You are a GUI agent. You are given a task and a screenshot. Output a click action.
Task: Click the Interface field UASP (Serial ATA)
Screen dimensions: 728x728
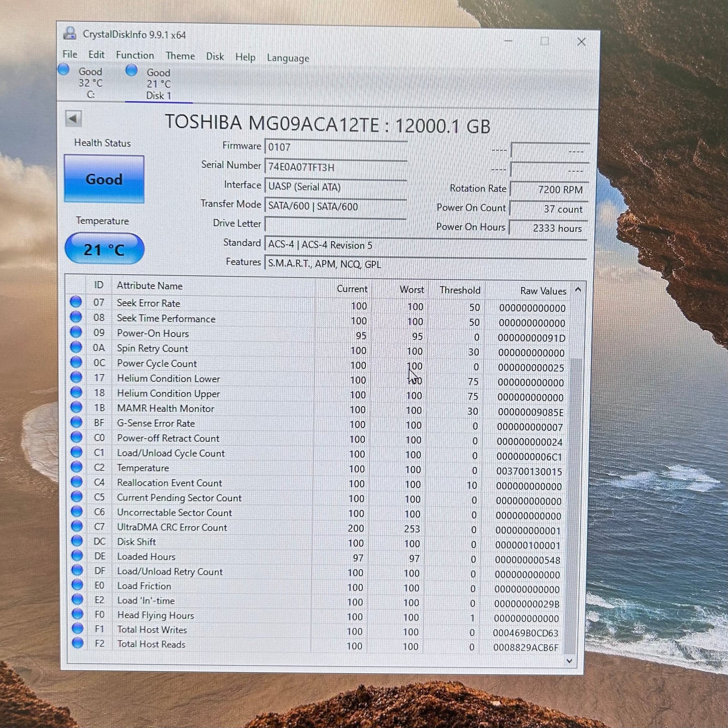336,187
